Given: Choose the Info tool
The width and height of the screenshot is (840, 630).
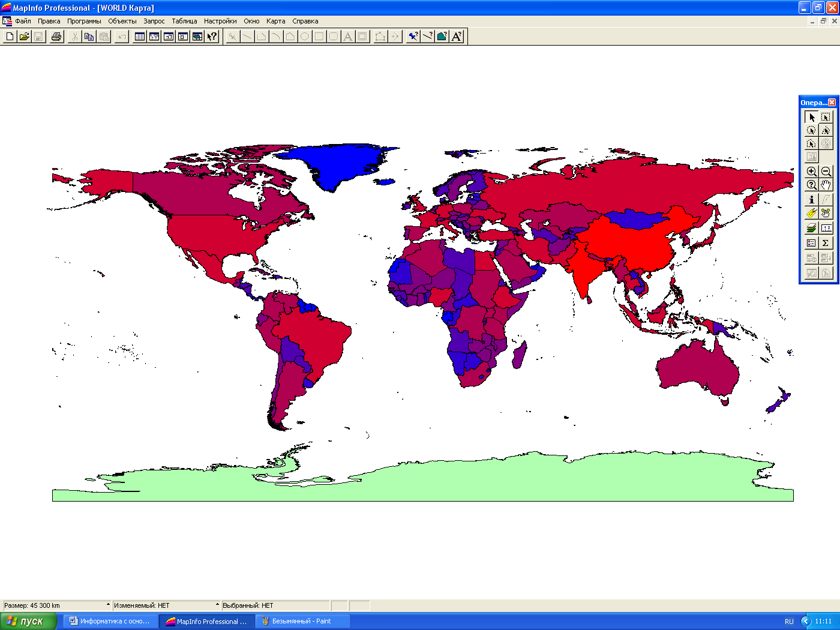Looking at the screenshot, I should (x=811, y=199).
